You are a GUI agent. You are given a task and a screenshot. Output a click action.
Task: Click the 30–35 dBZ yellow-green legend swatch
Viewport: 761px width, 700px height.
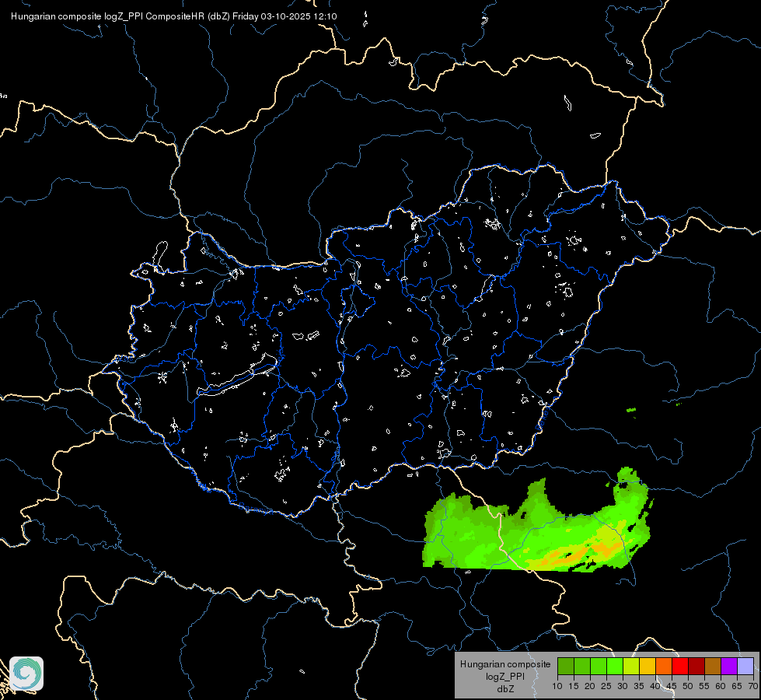tap(631, 666)
